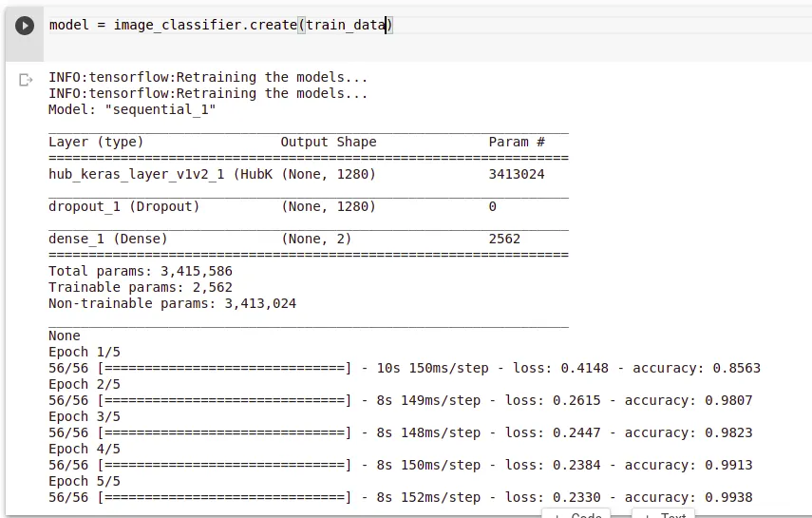Click the 'image_classifier.create' call in code
812x518 pixels.
(205, 25)
